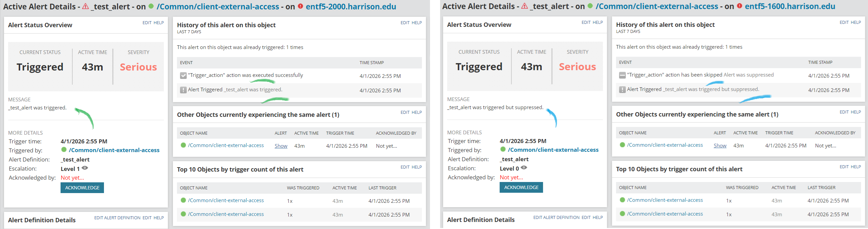Click ACKNOWLEDGE button in entf5-1600 panel
The height and width of the screenshot is (229, 868).
521,187
